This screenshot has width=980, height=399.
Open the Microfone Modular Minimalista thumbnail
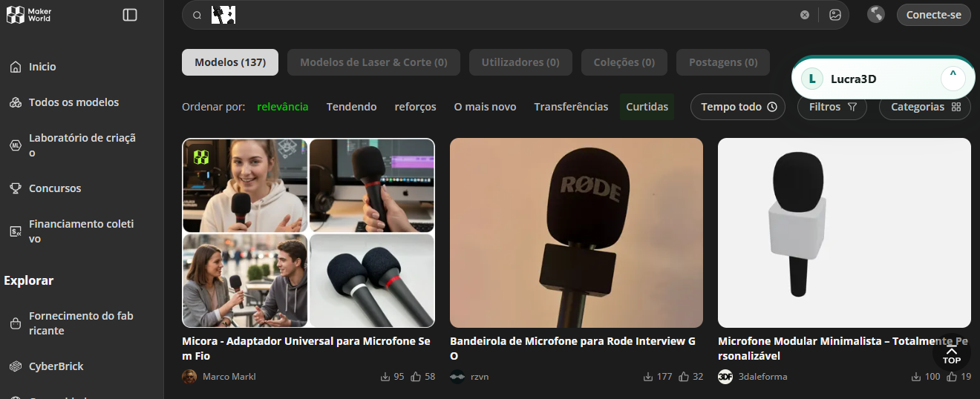pyautogui.click(x=844, y=233)
